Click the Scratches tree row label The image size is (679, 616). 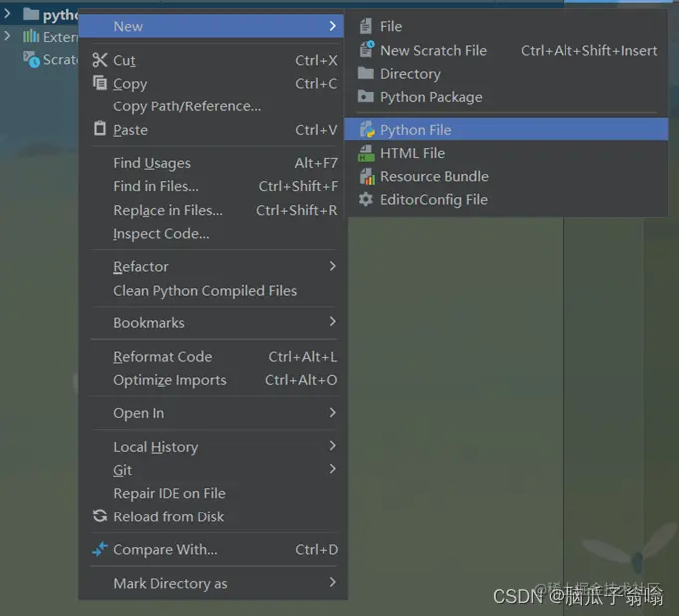click(60, 60)
